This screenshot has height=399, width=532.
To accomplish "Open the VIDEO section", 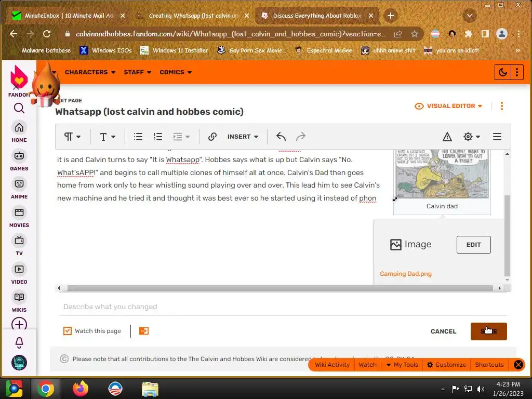I will tap(19, 274).
